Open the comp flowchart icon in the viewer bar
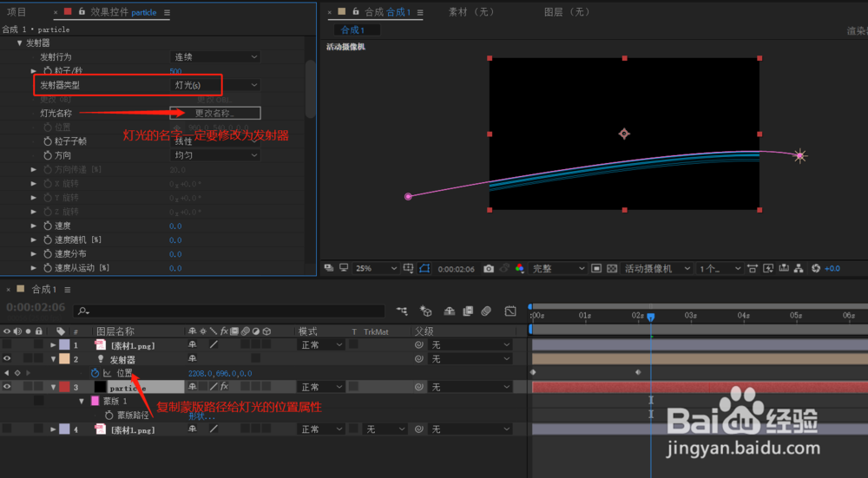The width and height of the screenshot is (868, 478). (x=799, y=268)
